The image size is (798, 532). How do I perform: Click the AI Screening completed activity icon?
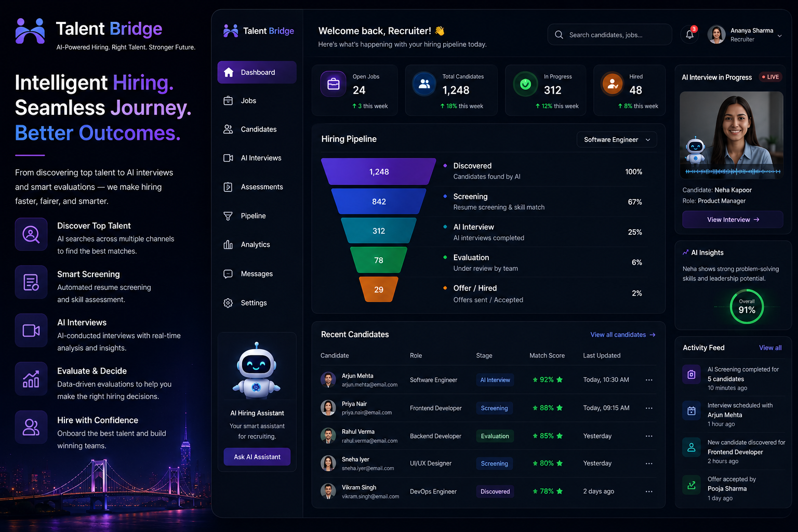[x=691, y=374]
